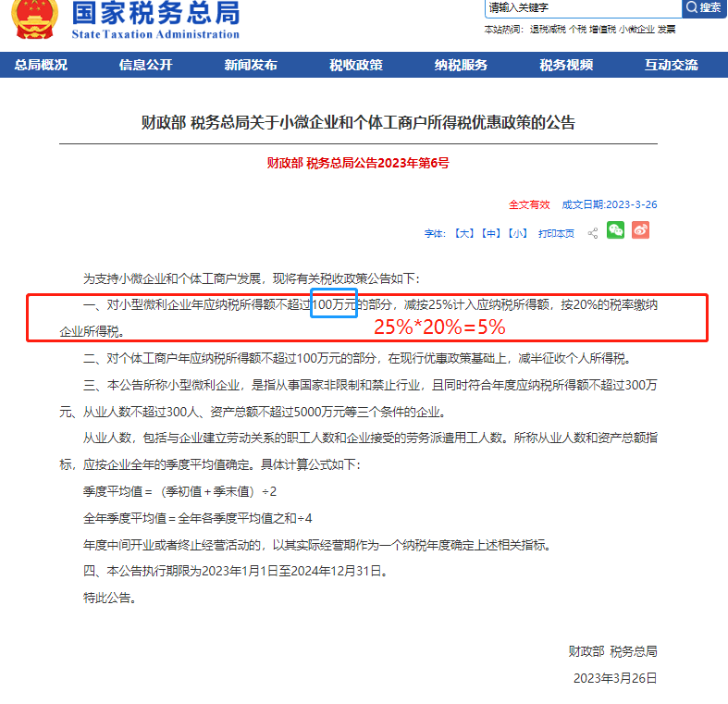Open the 税务视频 menu

[566, 65]
